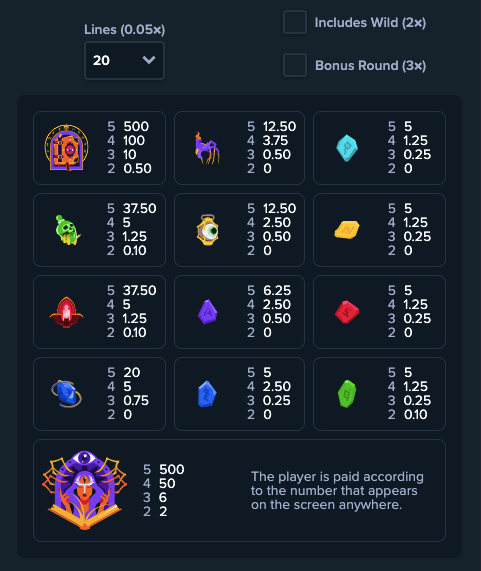Toggle the Bonus Round (3×) checkbox
The height and width of the screenshot is (571, 481).
tap(295, 65)
